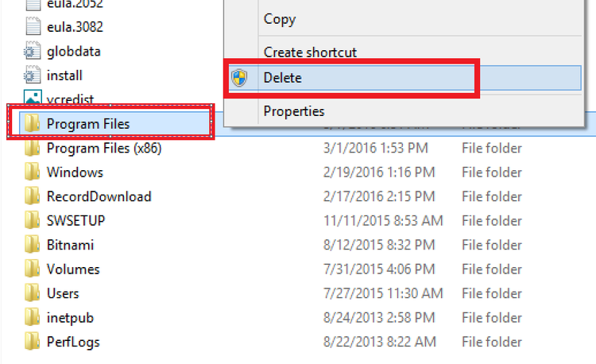Image resolution: width=596 pixels, height=364 pixels.
Task: Select the PerfLogs folder name
Action: point(73,343)
